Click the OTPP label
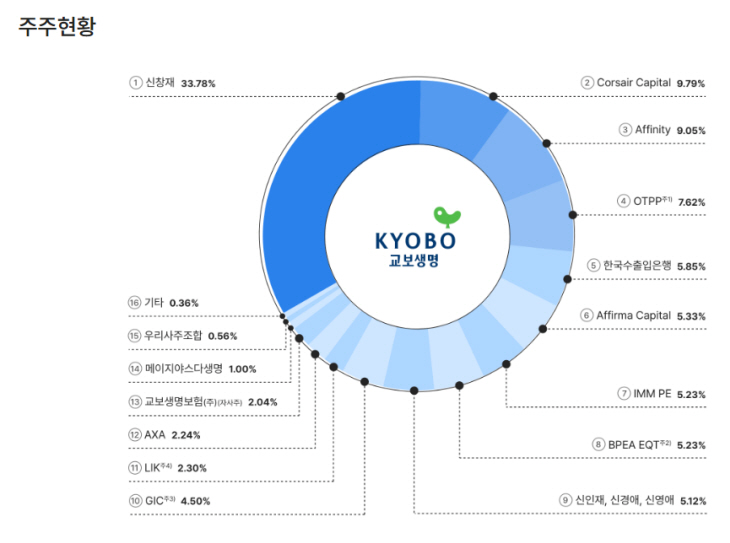Screen dimensions: 730x543 [x=653, y=201]
